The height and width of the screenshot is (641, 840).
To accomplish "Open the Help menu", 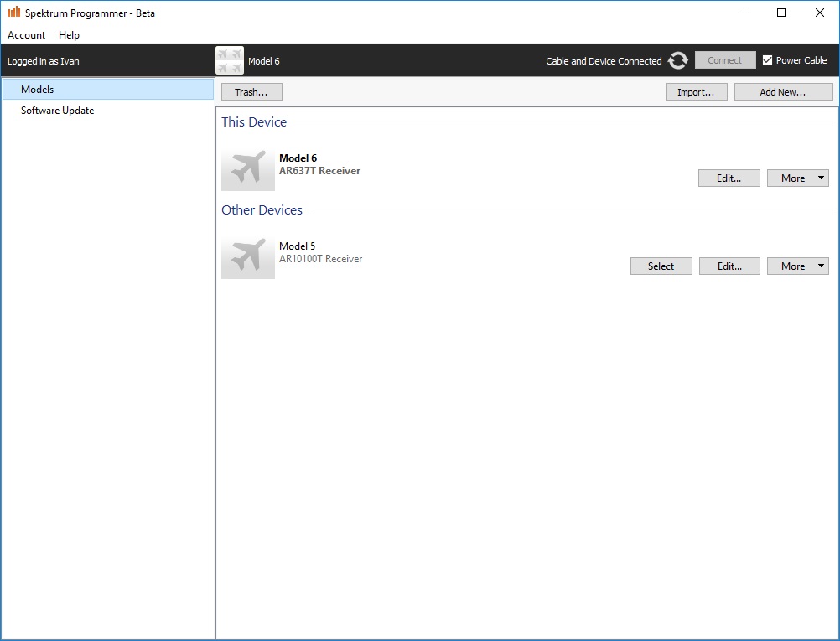I will point(70,35).
